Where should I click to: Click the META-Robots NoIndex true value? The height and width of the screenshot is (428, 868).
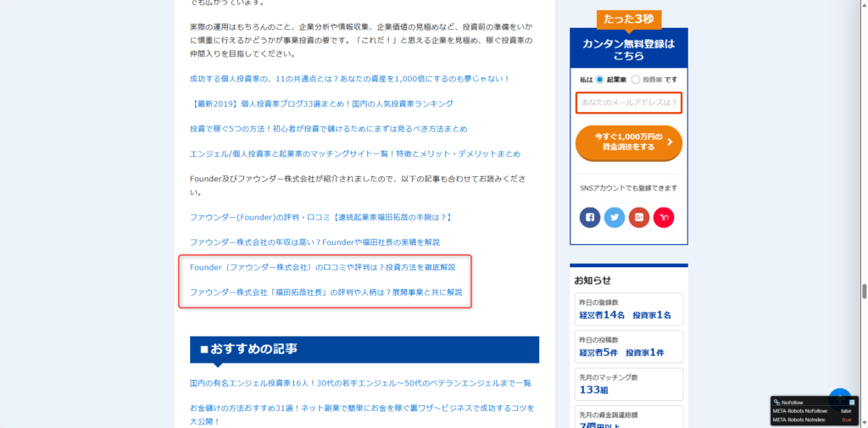tap(847, 420)
